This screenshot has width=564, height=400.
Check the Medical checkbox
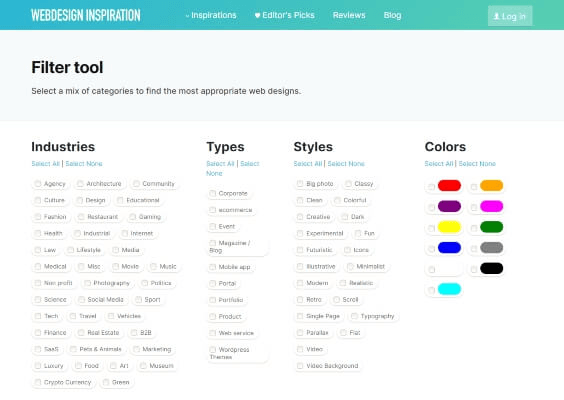click(x=38, y=267)
